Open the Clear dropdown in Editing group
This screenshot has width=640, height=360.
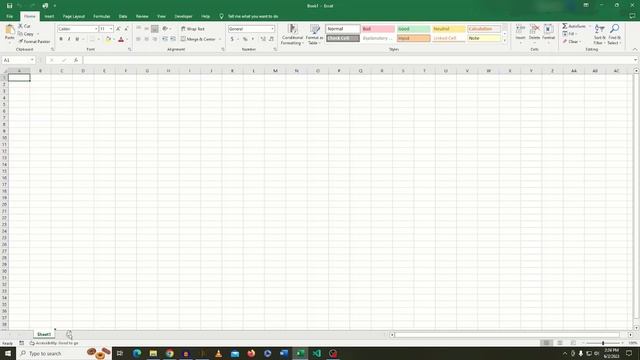pos(572,42)
